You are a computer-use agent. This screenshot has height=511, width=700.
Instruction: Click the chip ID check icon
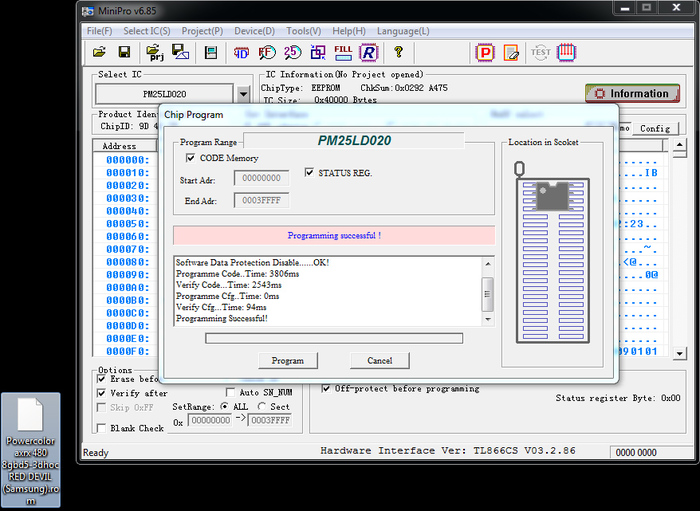click(x=241, y=53)
